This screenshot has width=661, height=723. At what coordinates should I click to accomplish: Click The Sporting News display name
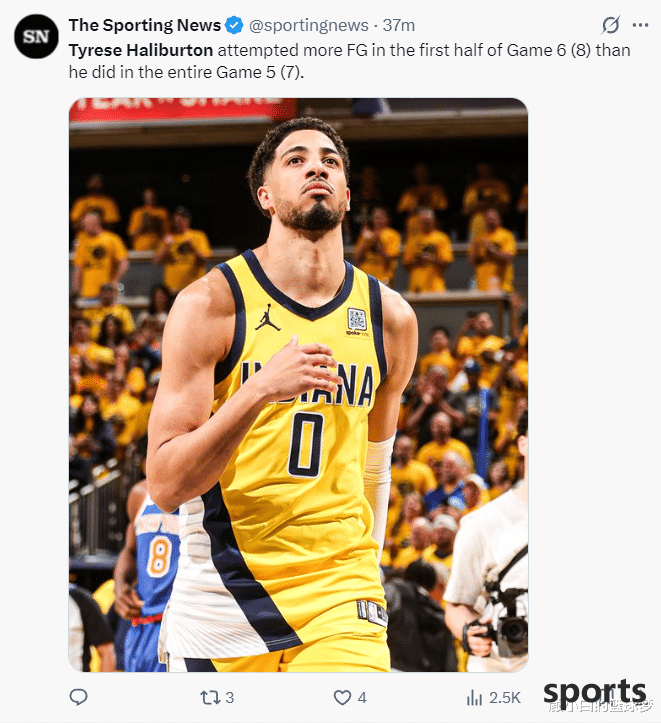click(x=145, y=25)
